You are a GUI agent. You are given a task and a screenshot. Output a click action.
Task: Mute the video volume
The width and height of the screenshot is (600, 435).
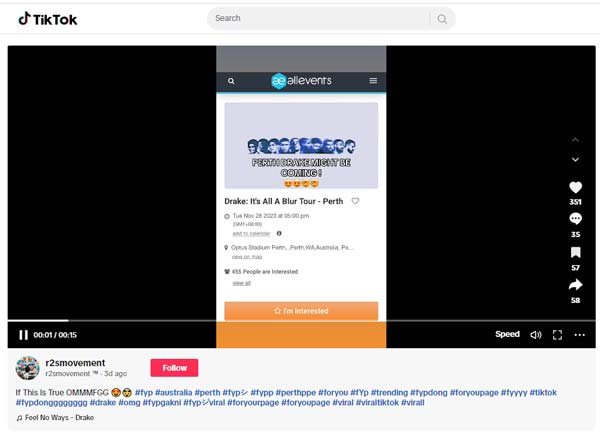click(x=535, y=335)
